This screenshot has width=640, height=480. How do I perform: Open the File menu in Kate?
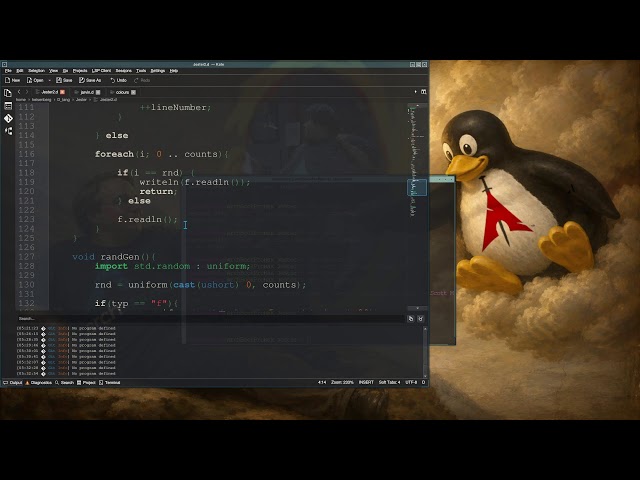[x=8, y=71]
